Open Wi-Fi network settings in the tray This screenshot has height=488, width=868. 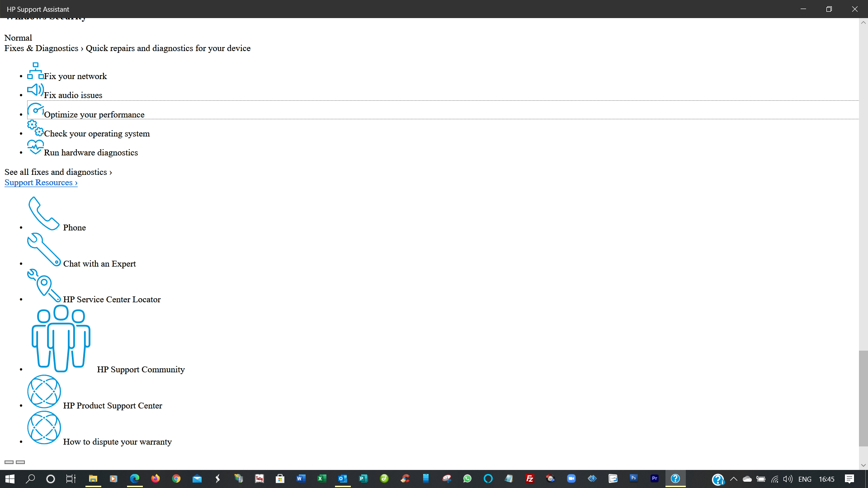775,479
